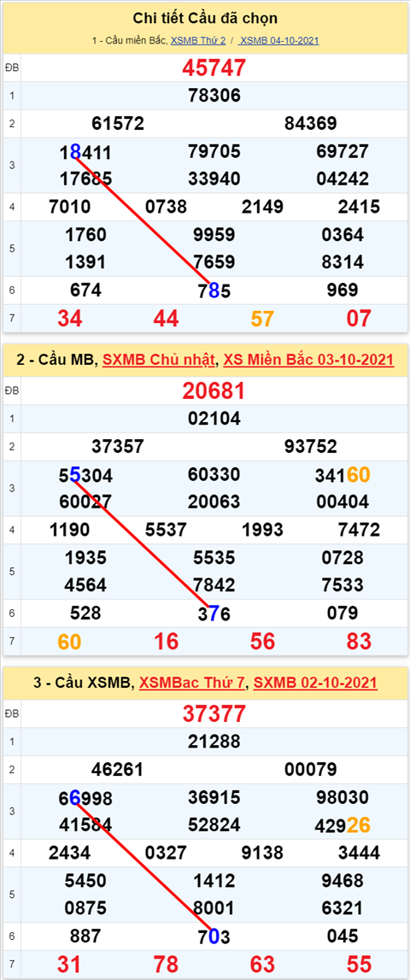
Task: Click fifth prize number 9959
Action: coord(214,235)
